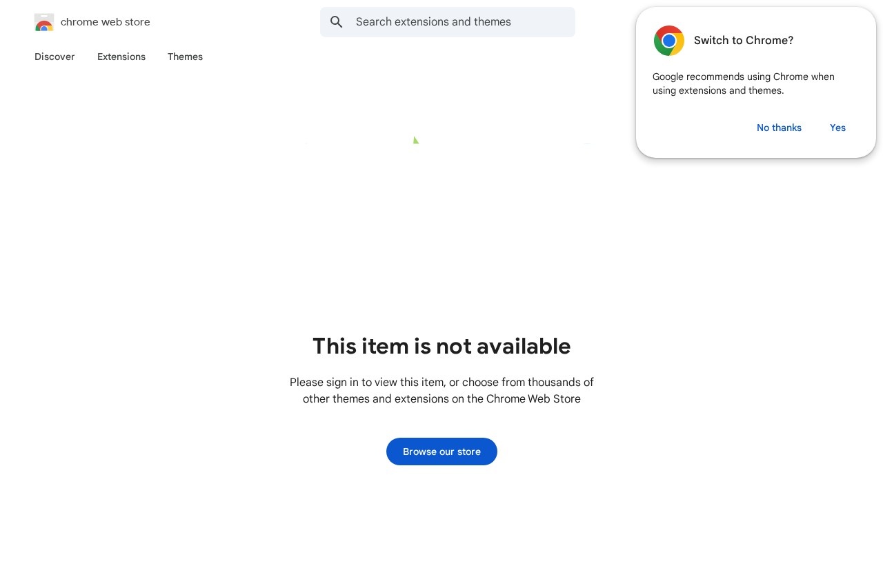Click the 'Switch to Chrome?' dialog title

tap(744, 40)
